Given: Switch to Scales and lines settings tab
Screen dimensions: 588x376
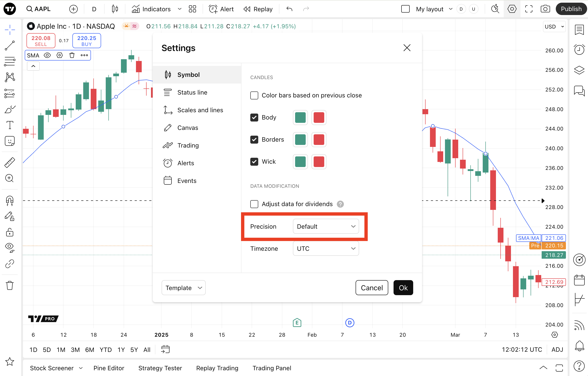Looking at the screenshot, I should [x=200, y=110].
